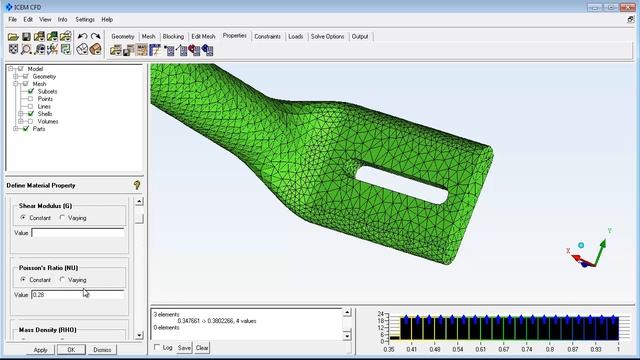Click the wireframe display cube icon

82,49
